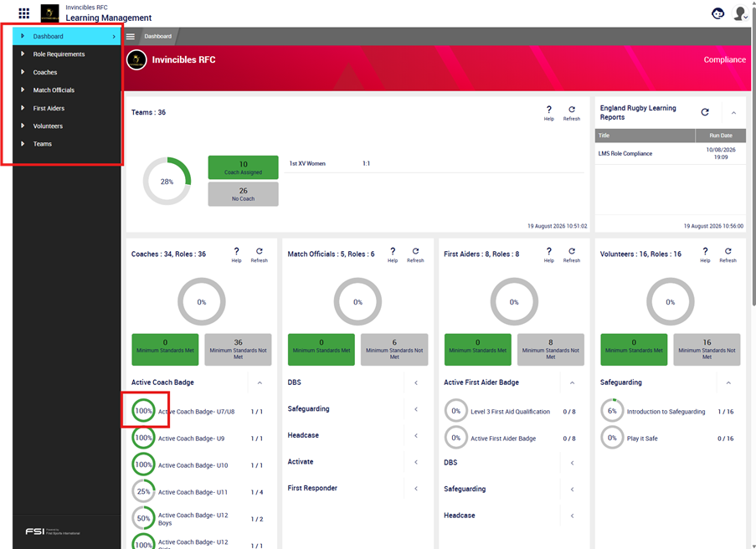Image resolution: width=756 pixels, height=549 pixels.
Task: Click the Coaches 0% progress ring
Action: [202, 302]
